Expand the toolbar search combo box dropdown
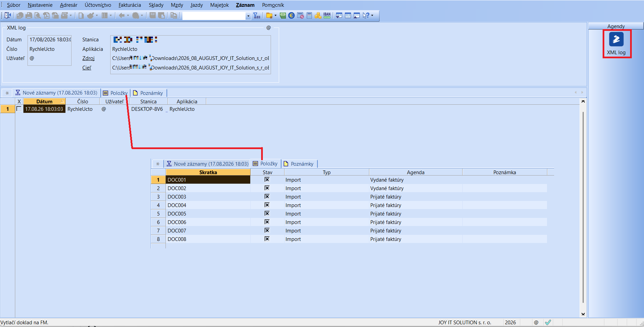The image size is (644, 327). 248,16
